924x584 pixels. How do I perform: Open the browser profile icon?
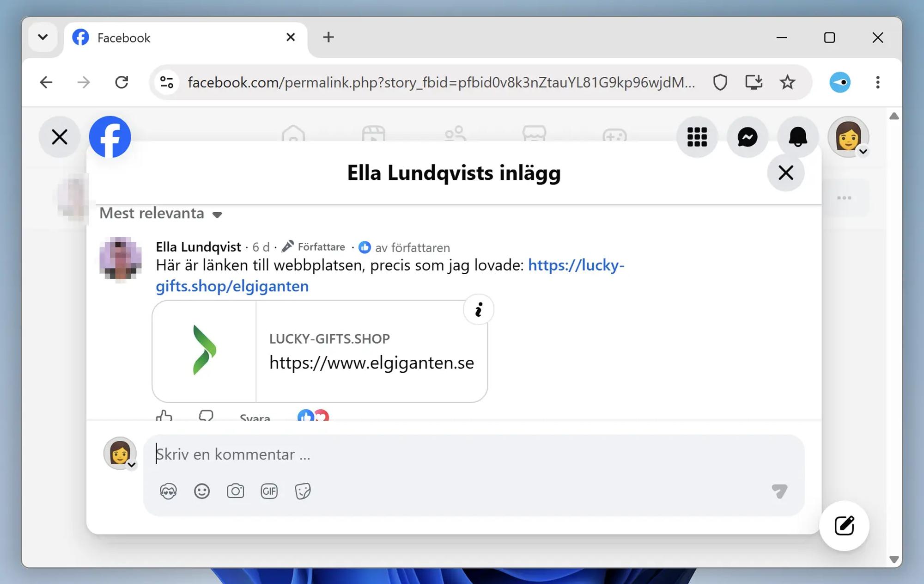(x=840, y=82)
